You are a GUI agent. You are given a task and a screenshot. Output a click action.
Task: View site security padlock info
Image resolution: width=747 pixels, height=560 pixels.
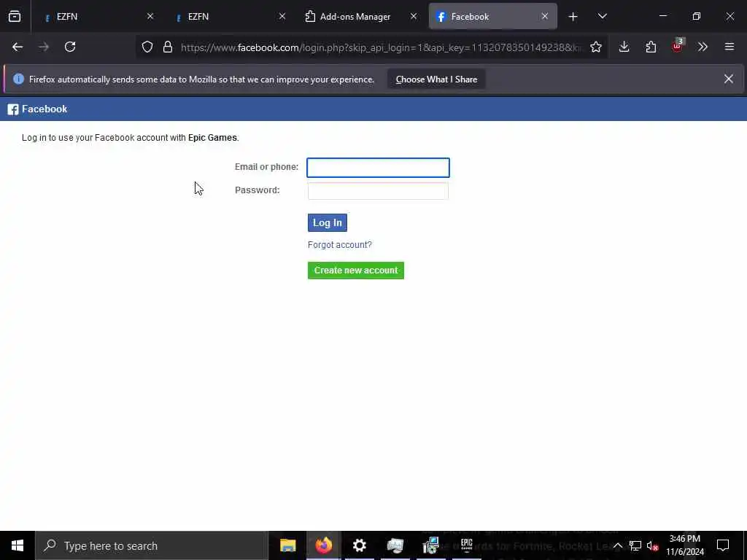168,47
